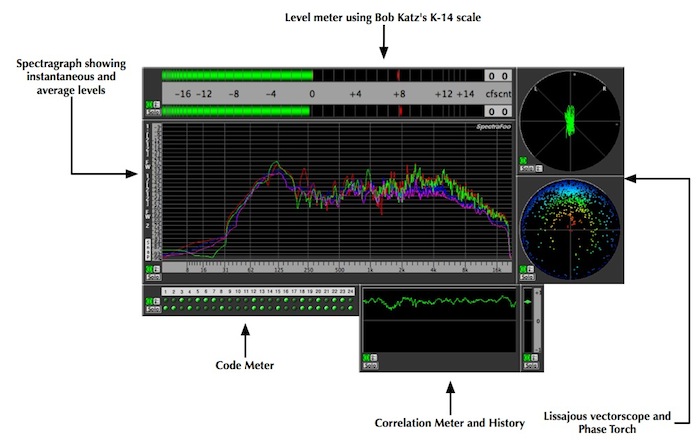This screenshot has width=700, height=444.
Task: Reset the upper level meter's clip counter
Action: pyautogui.click(x=498, y=76)
